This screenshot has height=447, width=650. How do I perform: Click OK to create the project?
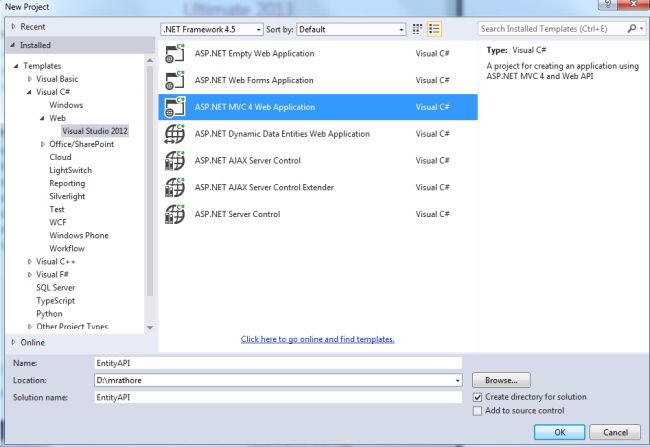[x=559, y=432]
